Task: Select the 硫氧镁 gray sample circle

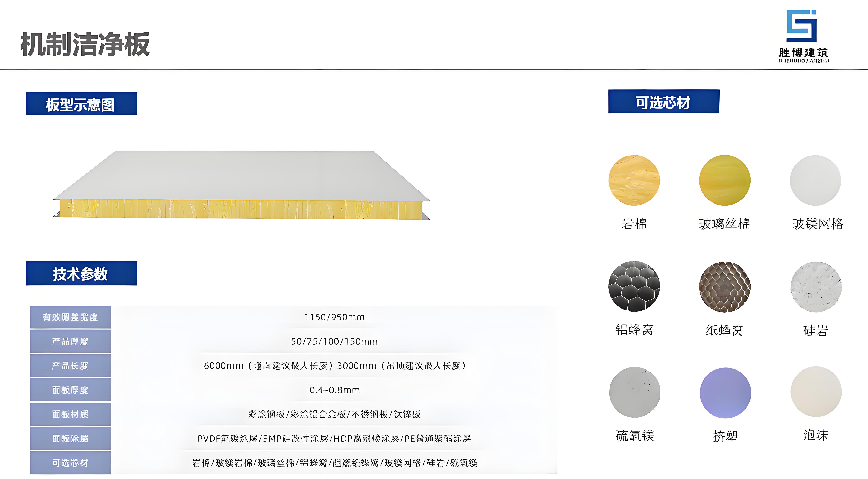Action: tap(635, 392)
